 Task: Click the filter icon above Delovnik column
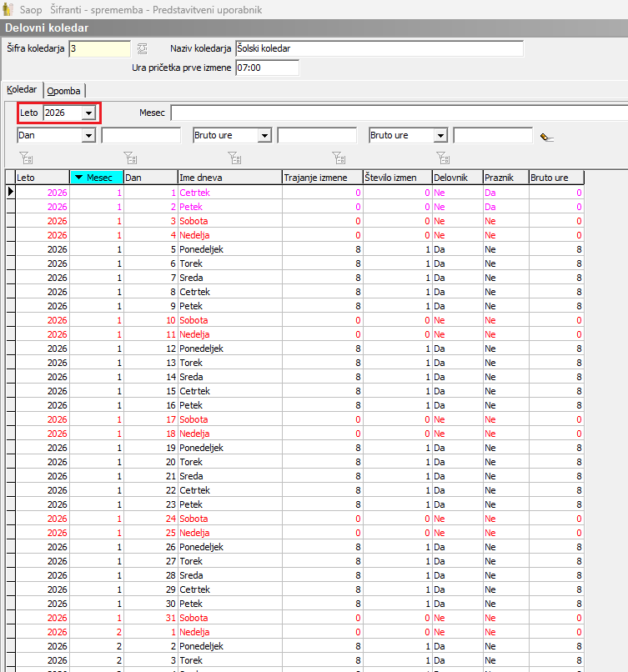[x=443, y=158]
